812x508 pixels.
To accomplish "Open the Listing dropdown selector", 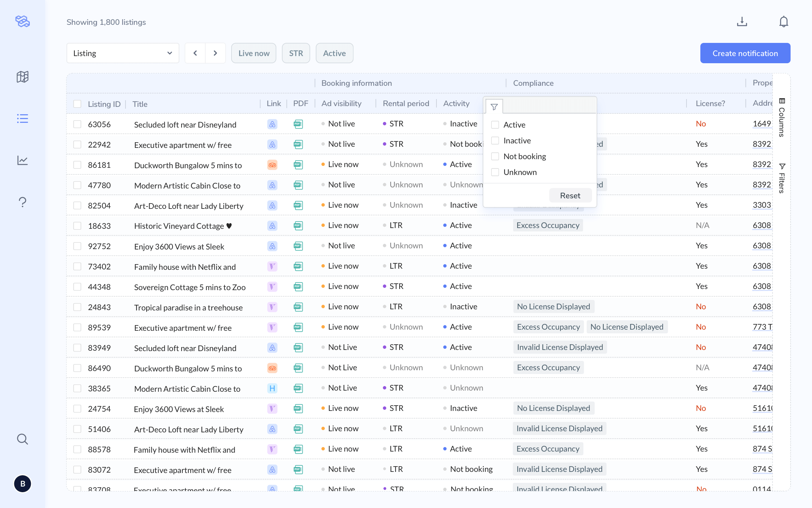I will [123, 53].
